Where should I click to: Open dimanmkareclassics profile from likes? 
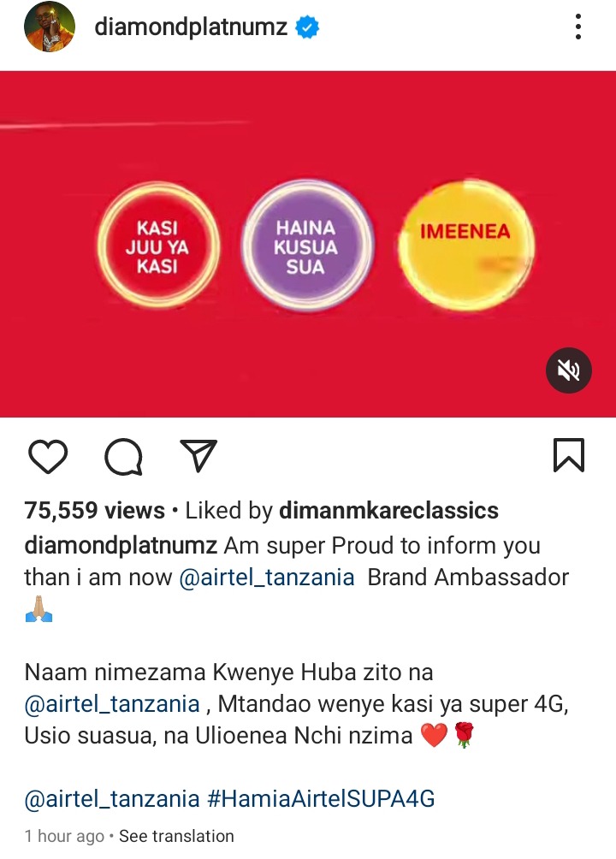pos(388,511)
